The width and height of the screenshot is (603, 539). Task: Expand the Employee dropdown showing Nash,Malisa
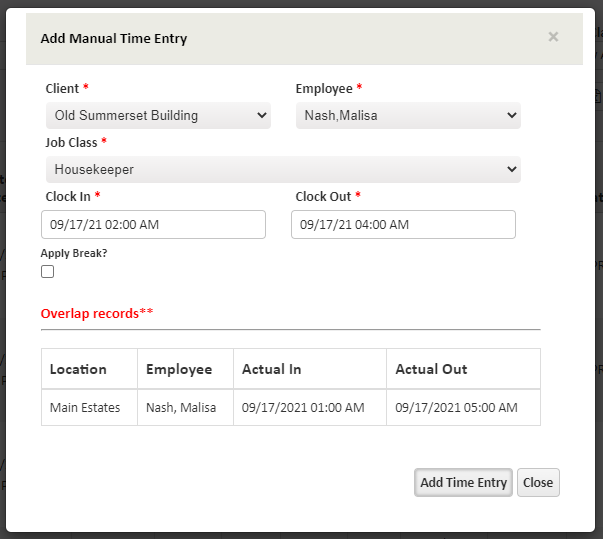coord(408,116)
